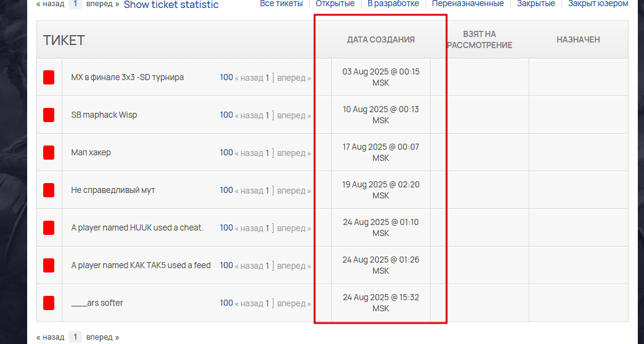Click 100 link in Мап хакер row
Viewport: 644px width, 344px height.
[226, 152]
